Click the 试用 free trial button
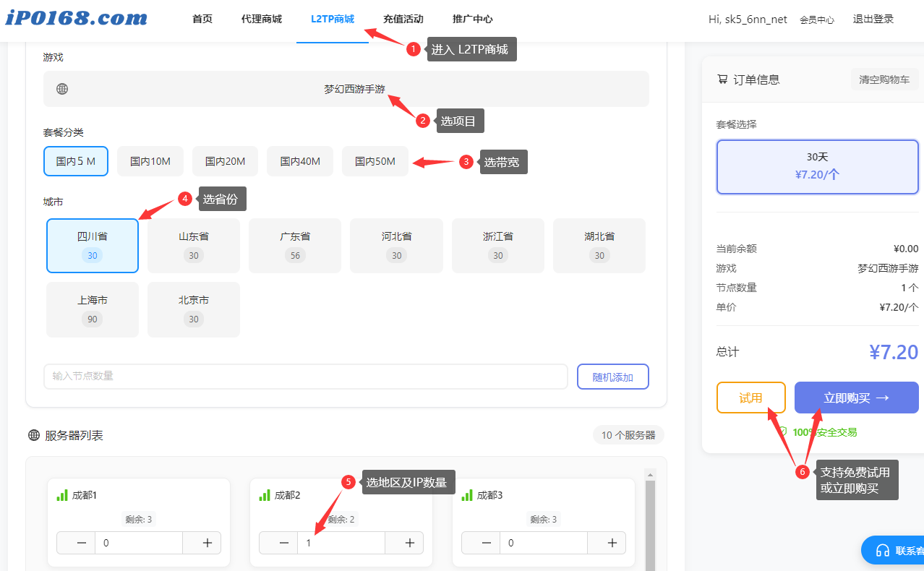The image size is (924, 571). (x=750, y=397)
